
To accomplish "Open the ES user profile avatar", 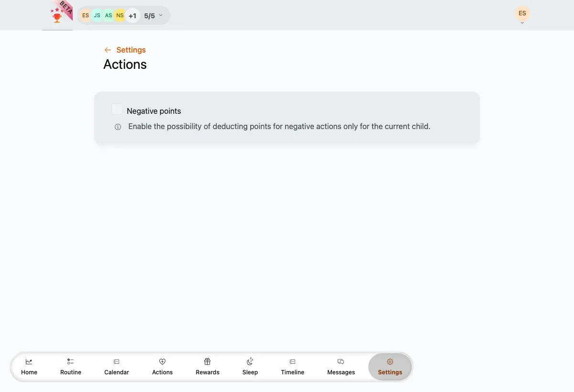I will click(x=522, y=13).
